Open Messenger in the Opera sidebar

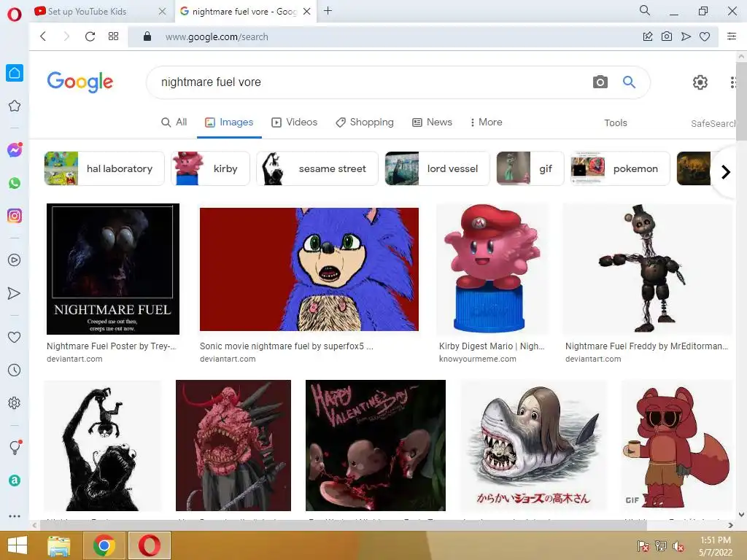tap(15, 150)
